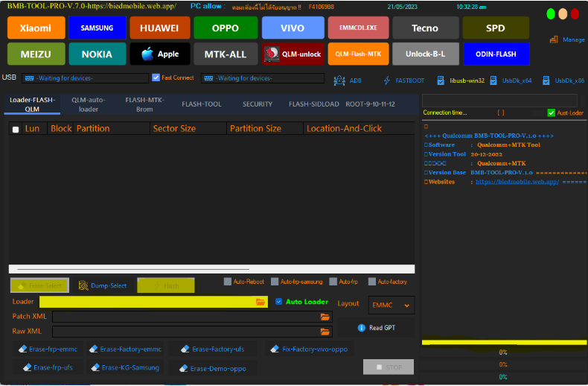588x386 pixels.
Task: Click the red window control dot
Action: point(575,14)
